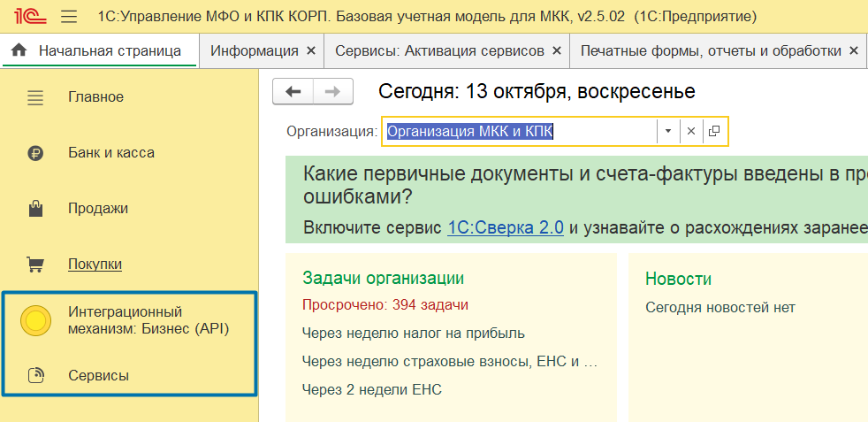Viewport: 868px width, 422px height.
Task: Open Сервисы section icon
Action: (x=35, y=375)
